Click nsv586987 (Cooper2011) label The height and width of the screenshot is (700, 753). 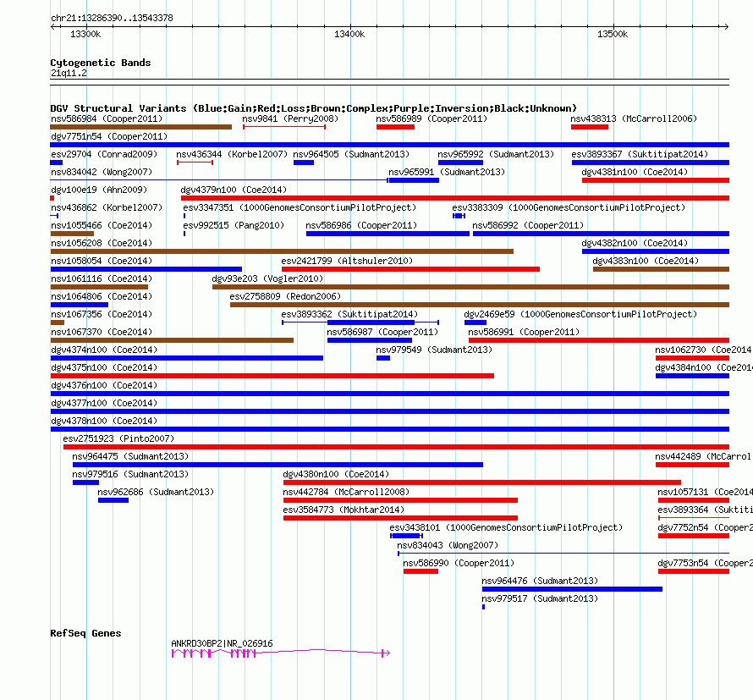pos(382,332)
